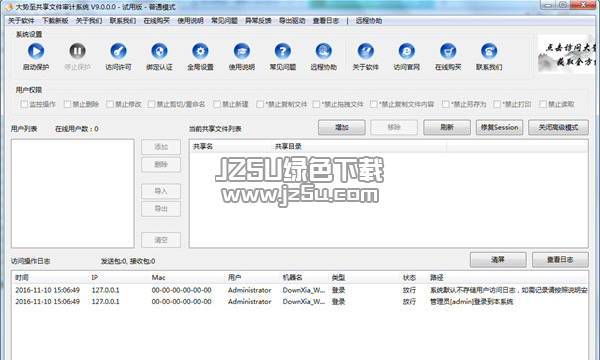Screen dimensions: 600x360
Task: Click the 关闭高级模式 button
Action: [558, 127]
